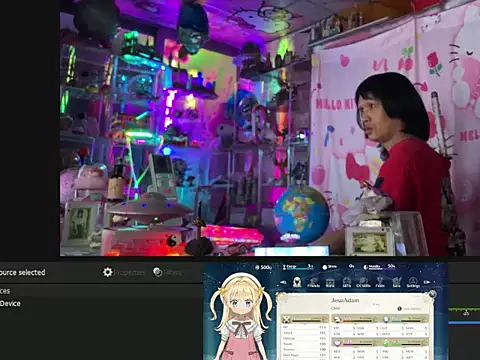Open the Save menu icon
Image resolution: width=480 pixels, height=360 pixels.
(396, 283)
